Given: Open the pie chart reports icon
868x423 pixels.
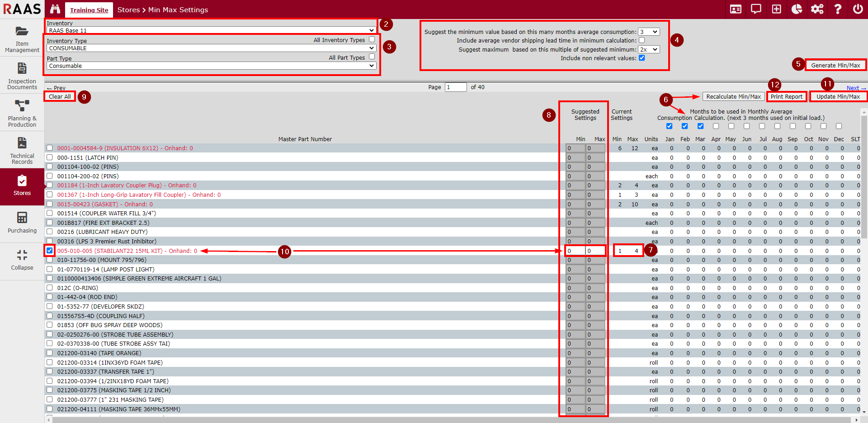Looking at the screenshot, I should 797,10.
